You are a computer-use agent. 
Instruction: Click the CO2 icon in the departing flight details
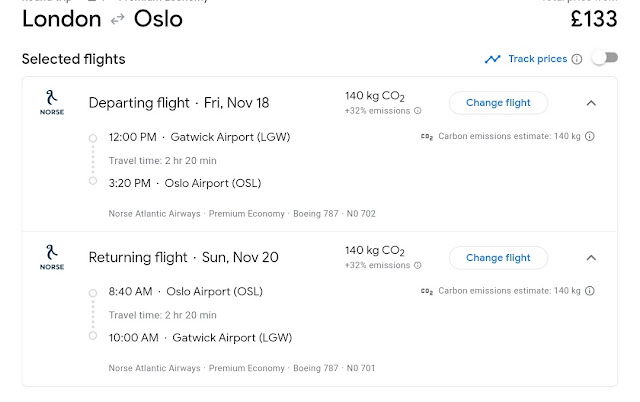(x=428, y=136)
